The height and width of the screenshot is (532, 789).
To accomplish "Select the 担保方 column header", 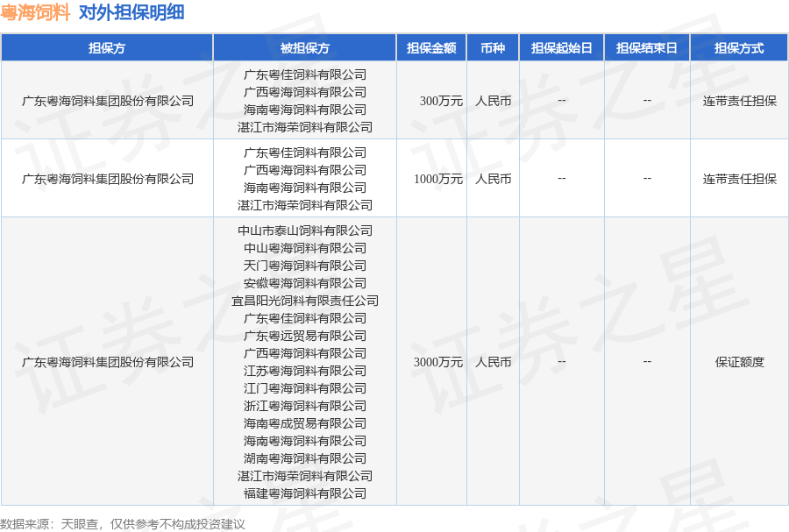I will (x=107, y=48).
